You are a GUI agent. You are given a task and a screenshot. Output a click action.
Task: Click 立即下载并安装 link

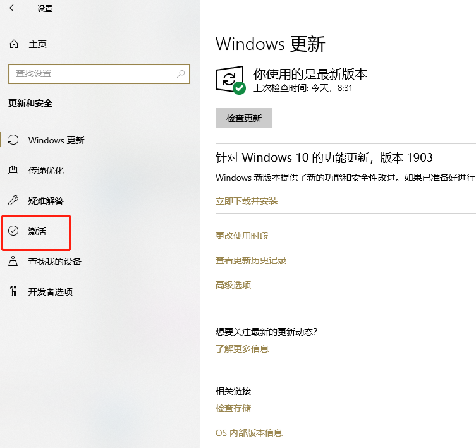(x=247, y=201)
